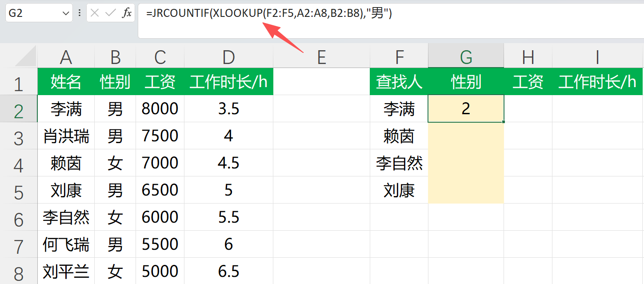Viewport: 644px width, 284px height.
Task: Click the Cancel X icon in formula bar
Action: click(94, 13)
